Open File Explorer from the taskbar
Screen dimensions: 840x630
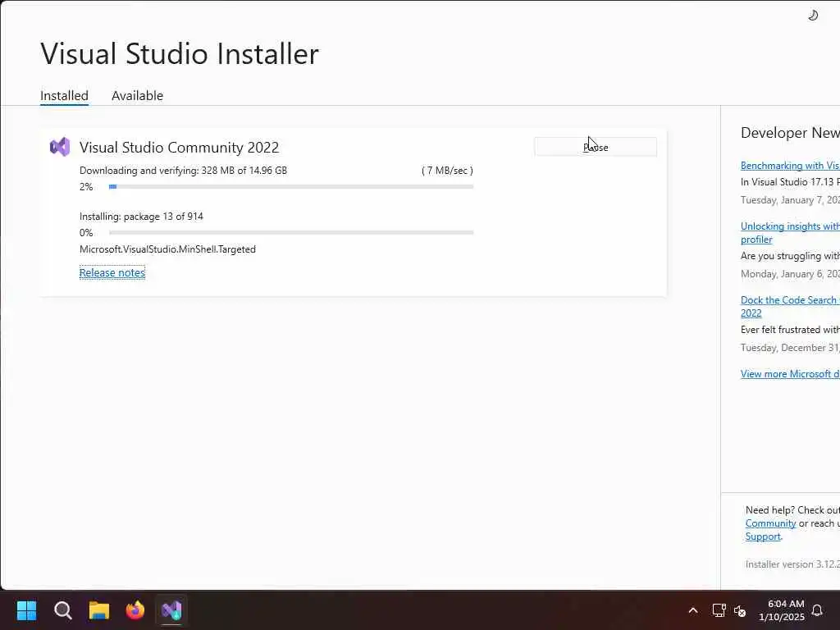[99, 610]
